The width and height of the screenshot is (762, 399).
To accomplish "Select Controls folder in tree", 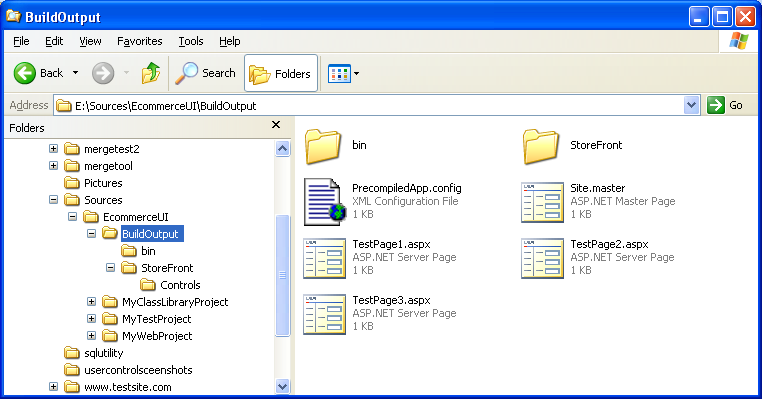I will [170, 285].
